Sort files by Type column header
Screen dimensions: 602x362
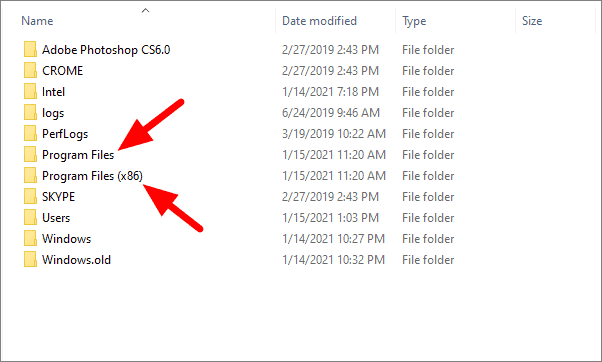pos(414,21)
